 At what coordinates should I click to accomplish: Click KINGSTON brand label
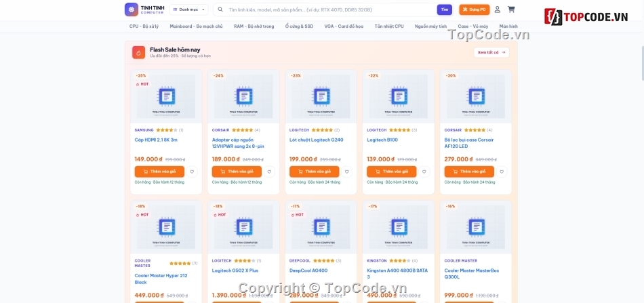point(377,261)
